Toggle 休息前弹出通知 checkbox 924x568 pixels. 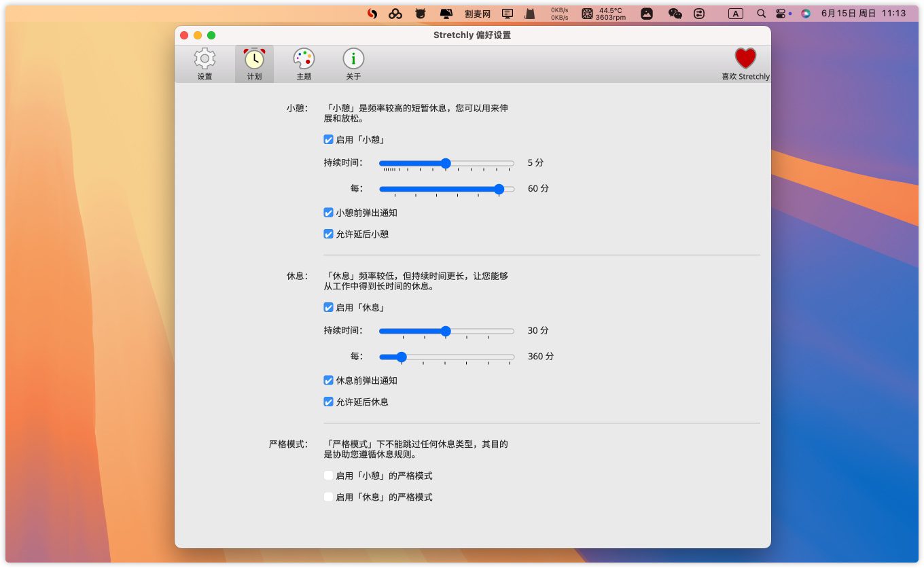[329, 380]
